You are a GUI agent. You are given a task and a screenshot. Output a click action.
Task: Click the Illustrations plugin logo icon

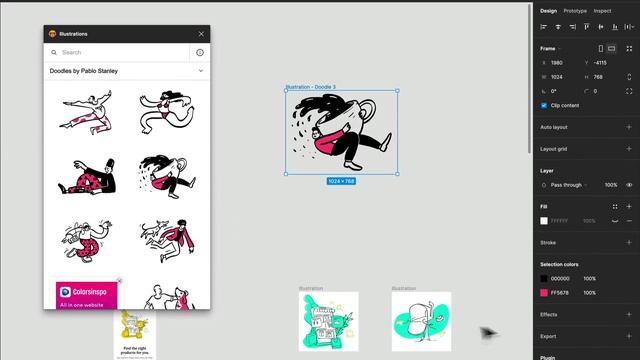[52, 34]
